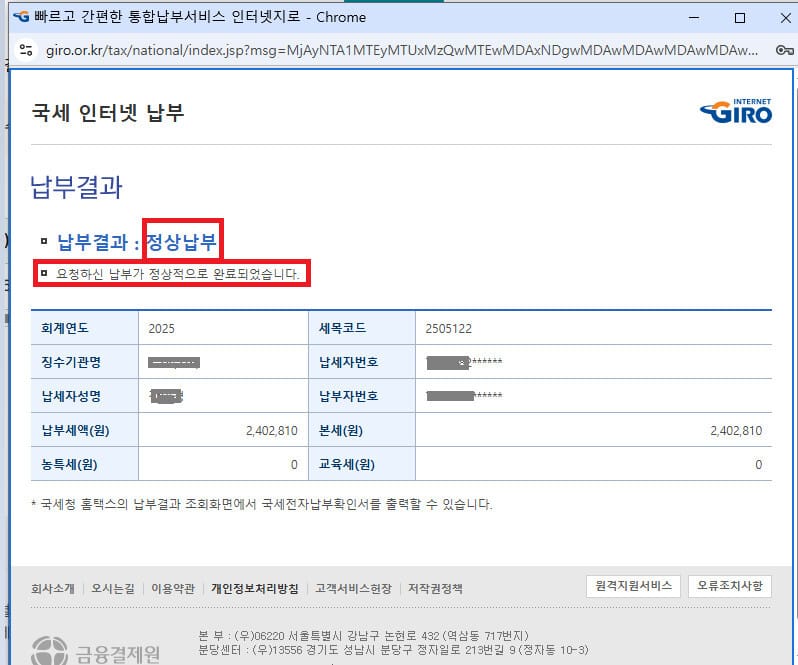Click the Chrome window G favicon
Viewport: 798px width, 665px height.
(x=21, y=17)
